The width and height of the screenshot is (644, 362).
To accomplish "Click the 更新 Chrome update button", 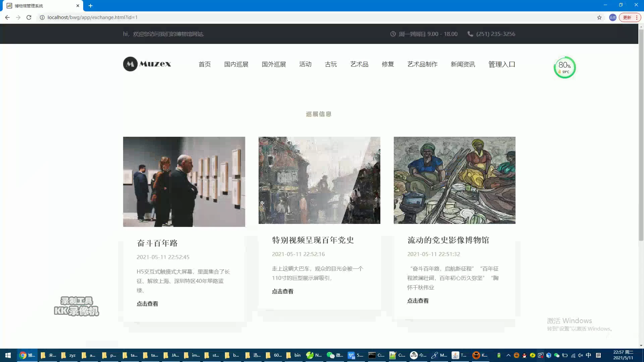I will pos(627,17).
